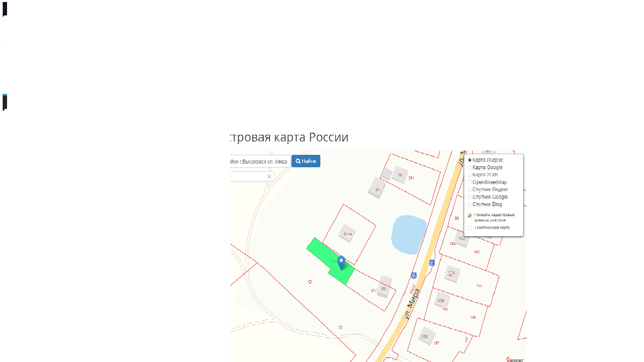The width and height of the screenshot is (644, 362).
Task: Select Карта Яндекс map layer
Action: coord(470,160)
